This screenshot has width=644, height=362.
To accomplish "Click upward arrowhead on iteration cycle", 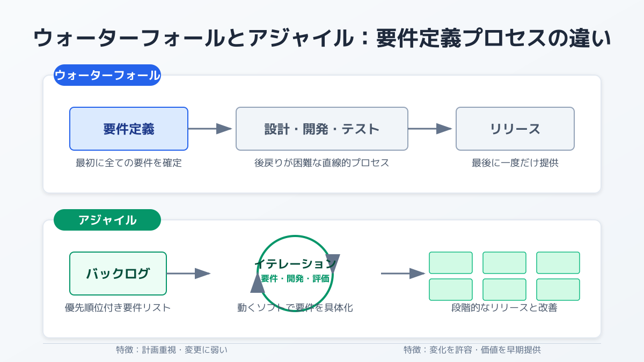I will (258, 283).
